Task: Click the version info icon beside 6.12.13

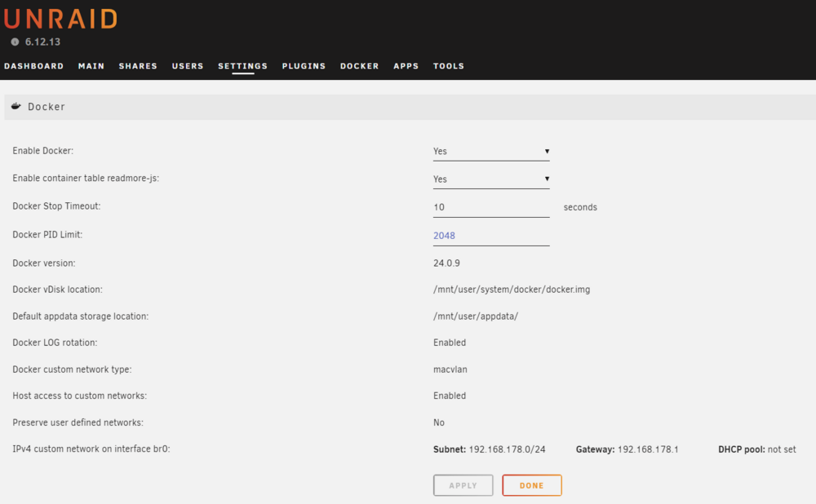Action: coord(15,42)
